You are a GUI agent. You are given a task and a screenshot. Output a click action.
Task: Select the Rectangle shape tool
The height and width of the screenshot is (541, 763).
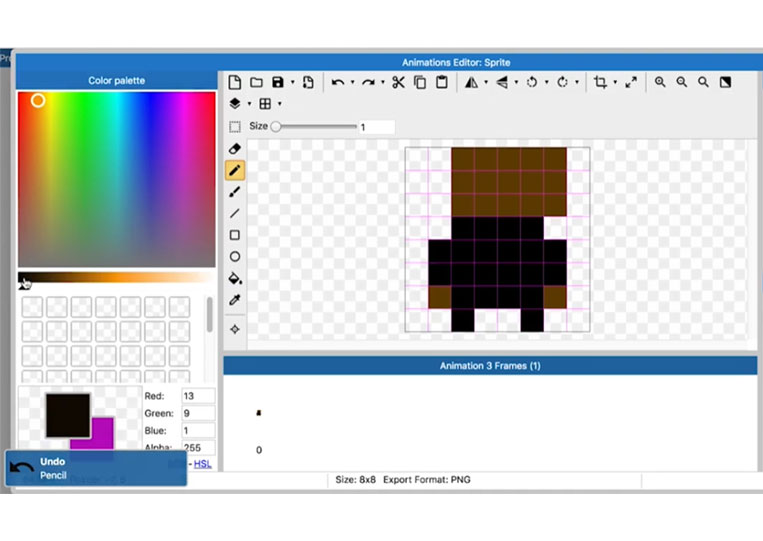coord(235,235)
